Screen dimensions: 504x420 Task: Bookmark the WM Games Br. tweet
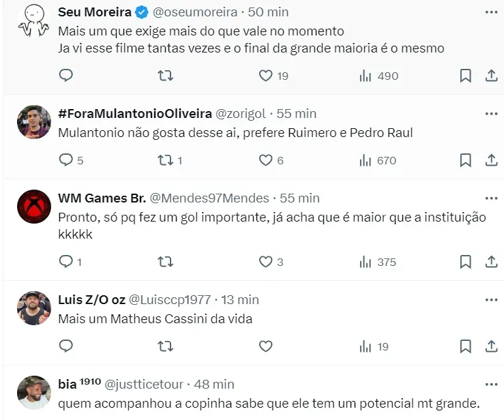pos(465,262)
